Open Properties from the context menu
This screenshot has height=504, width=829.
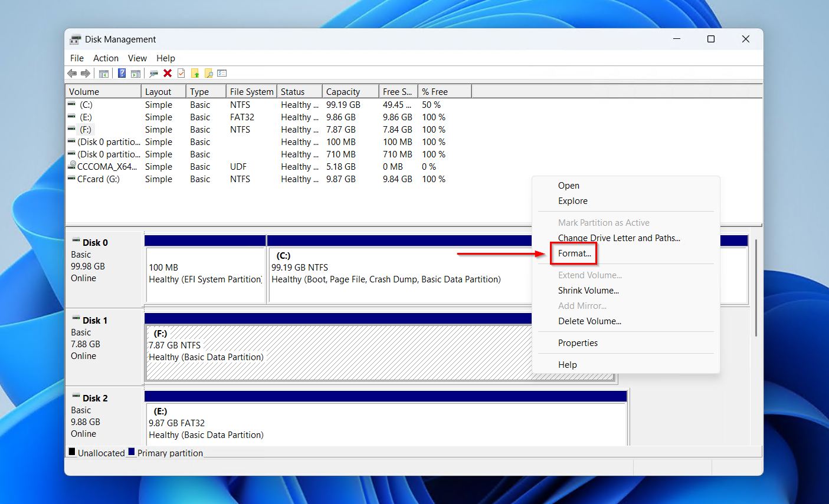578,342
